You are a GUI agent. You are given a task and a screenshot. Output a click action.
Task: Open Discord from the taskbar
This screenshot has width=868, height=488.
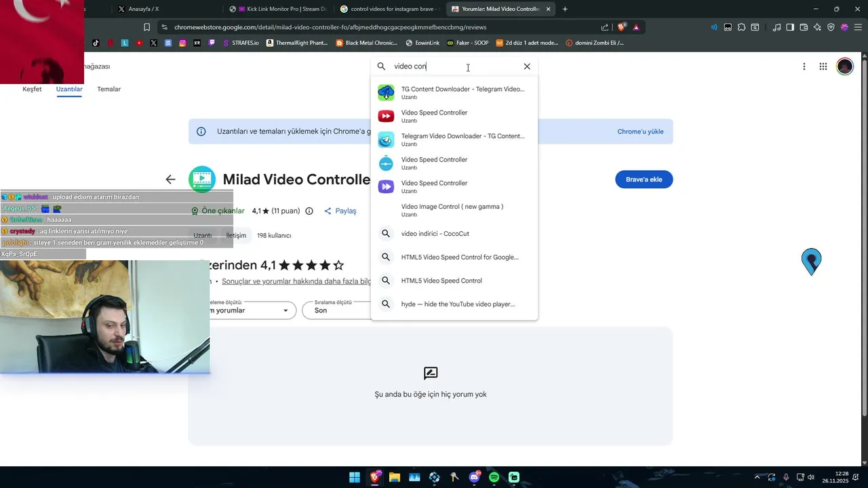475,477
